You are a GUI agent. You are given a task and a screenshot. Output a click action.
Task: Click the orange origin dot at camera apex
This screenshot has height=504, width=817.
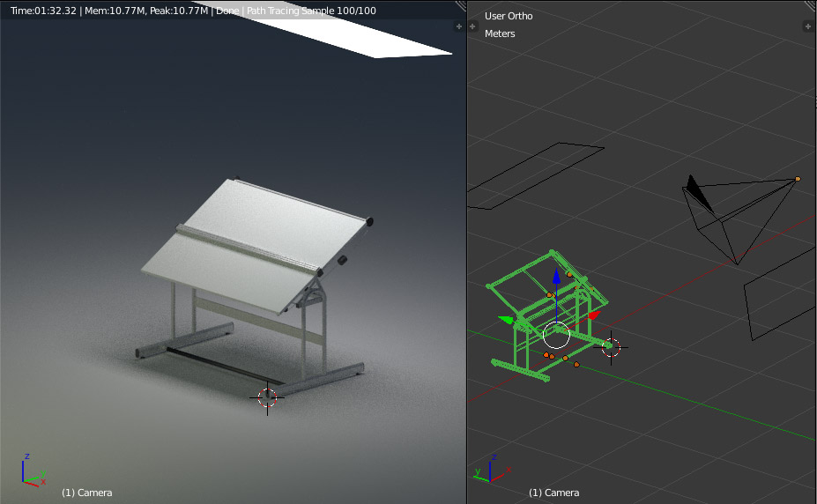(x=798, y=179)
